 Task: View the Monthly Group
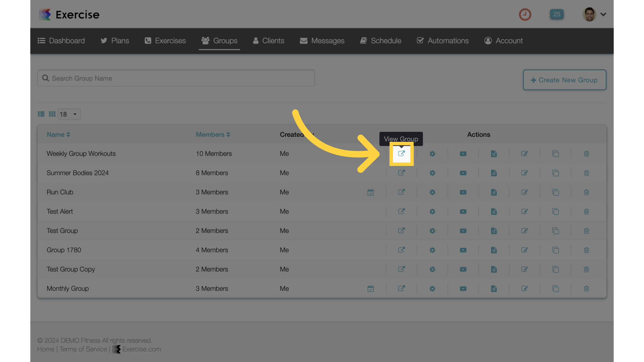[401, 289]
